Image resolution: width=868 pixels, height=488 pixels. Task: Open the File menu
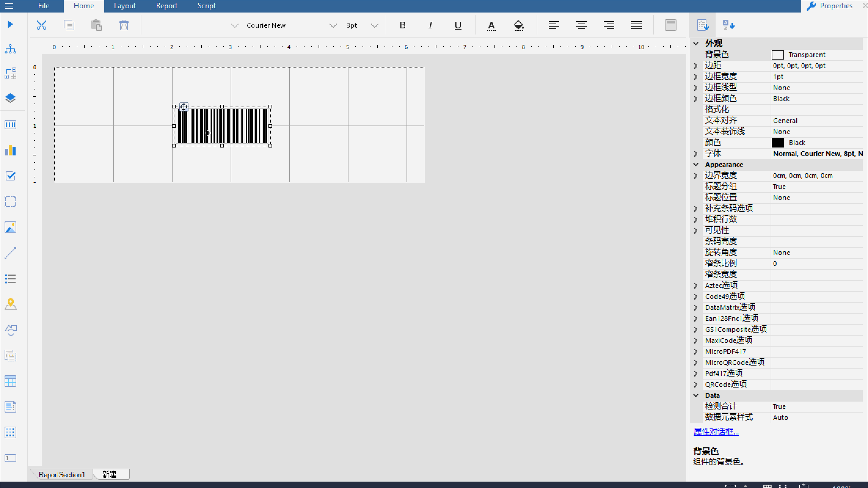[43, 6]
